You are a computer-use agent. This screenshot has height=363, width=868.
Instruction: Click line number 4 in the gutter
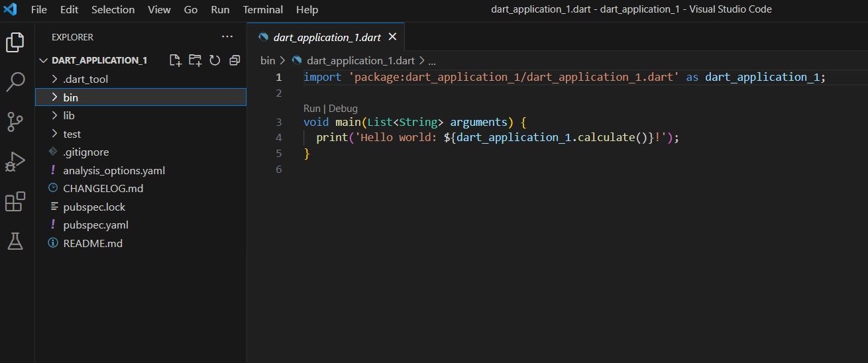279,138
